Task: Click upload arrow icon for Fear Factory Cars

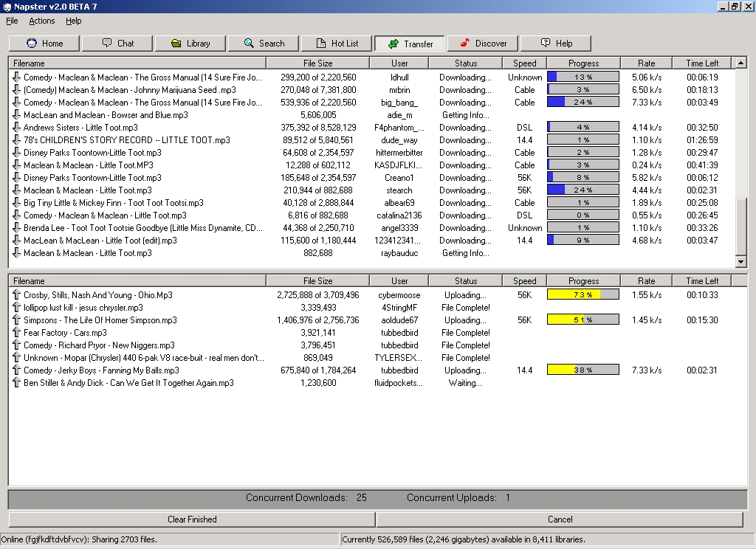Action: (17, 333)
